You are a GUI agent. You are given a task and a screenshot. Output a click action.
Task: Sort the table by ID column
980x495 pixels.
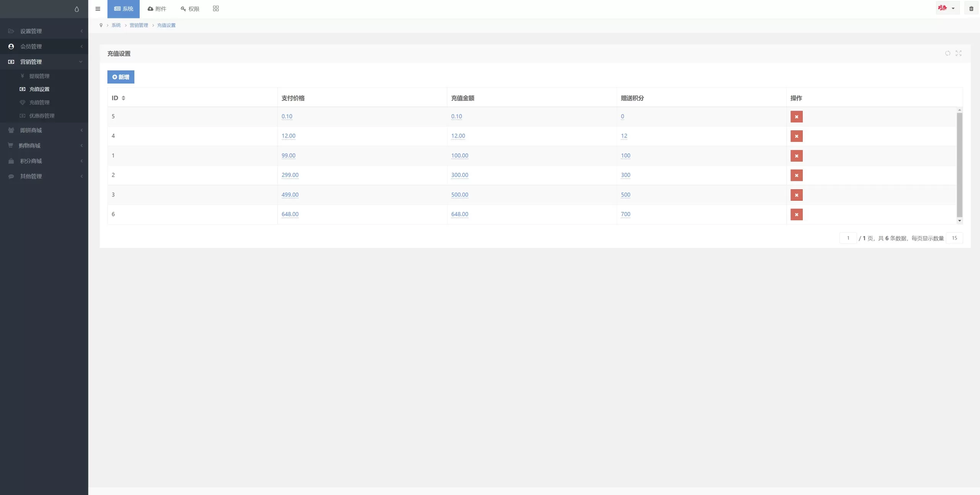(x=123, y=98)
